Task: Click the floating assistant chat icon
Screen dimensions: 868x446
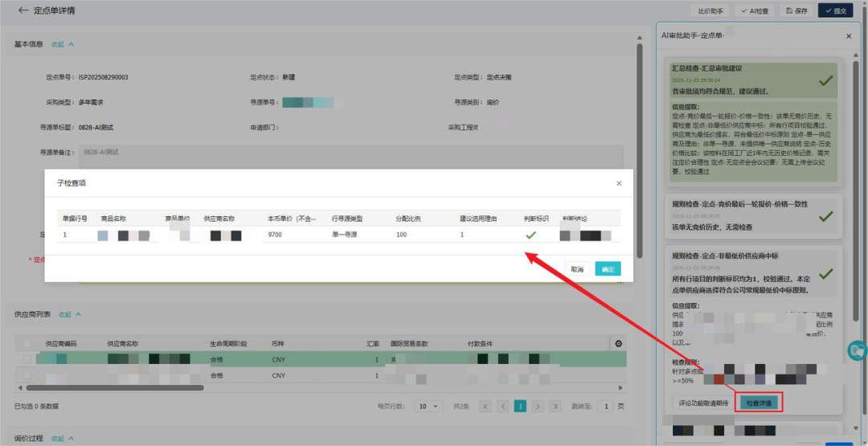Action: click(858, 351)
